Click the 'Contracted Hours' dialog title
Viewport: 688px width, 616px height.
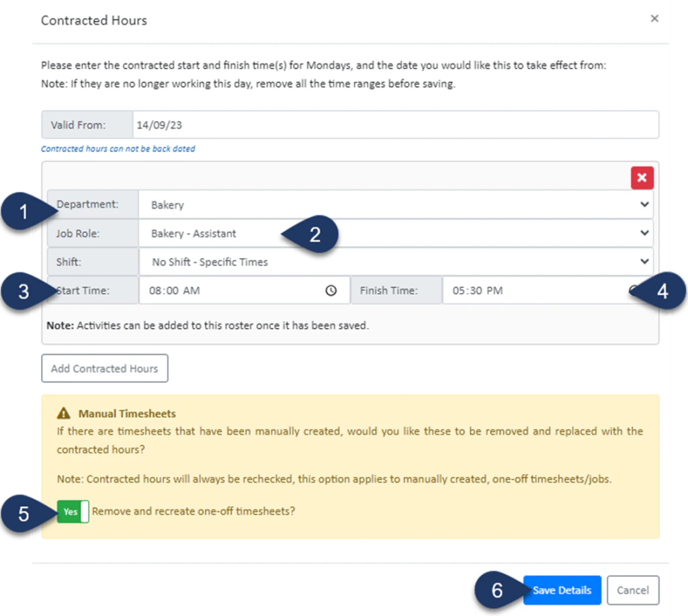tap(94, 21)
